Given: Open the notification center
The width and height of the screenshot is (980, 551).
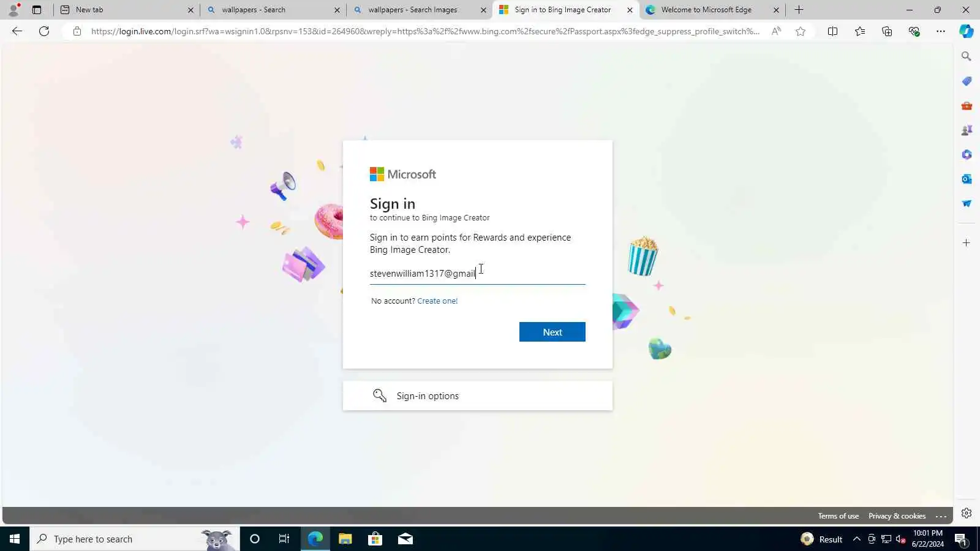Looking at the screenshot, I should tap(960, 539).
